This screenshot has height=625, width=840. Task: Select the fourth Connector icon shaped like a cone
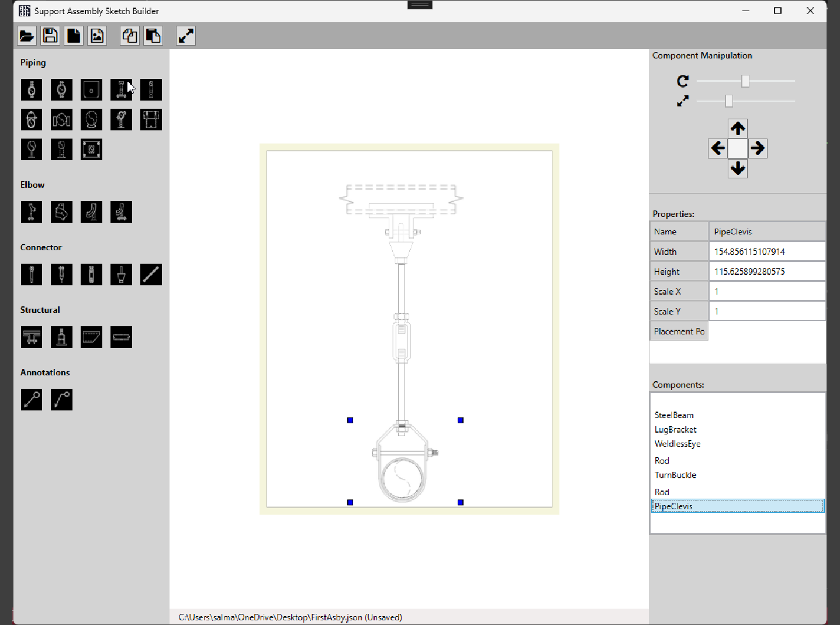point(121,275)
